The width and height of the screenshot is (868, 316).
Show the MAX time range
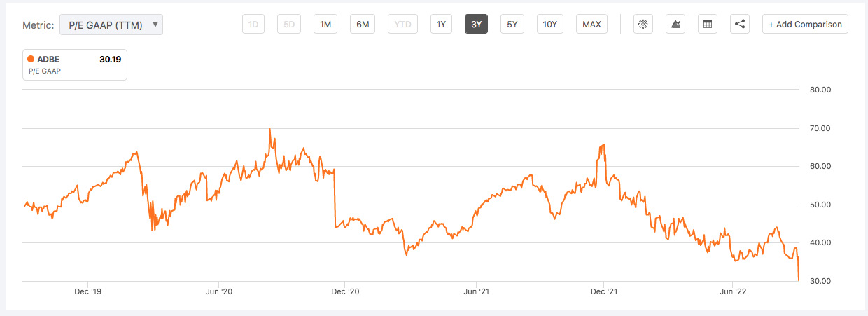[591, 25]
